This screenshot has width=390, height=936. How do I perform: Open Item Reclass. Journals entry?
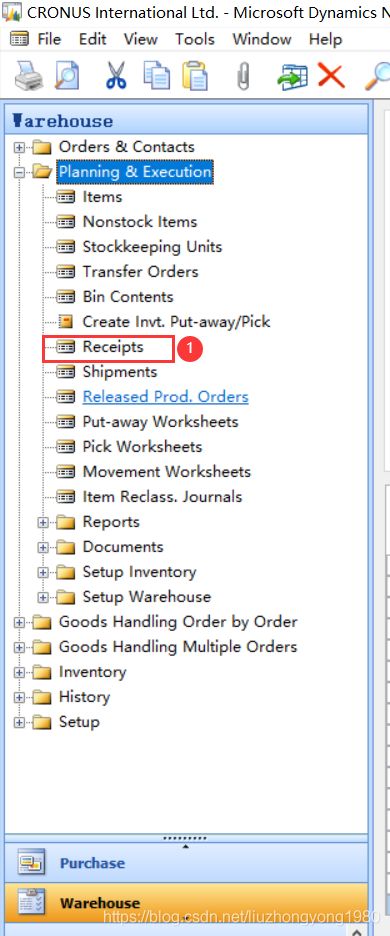pos(162,497)
